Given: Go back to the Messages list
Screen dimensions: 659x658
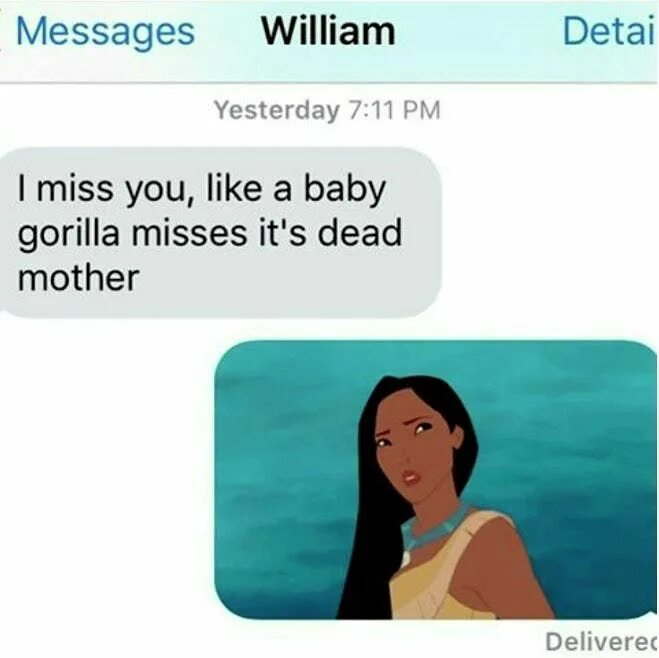Looking at the screenshot, I should (105, 32).
